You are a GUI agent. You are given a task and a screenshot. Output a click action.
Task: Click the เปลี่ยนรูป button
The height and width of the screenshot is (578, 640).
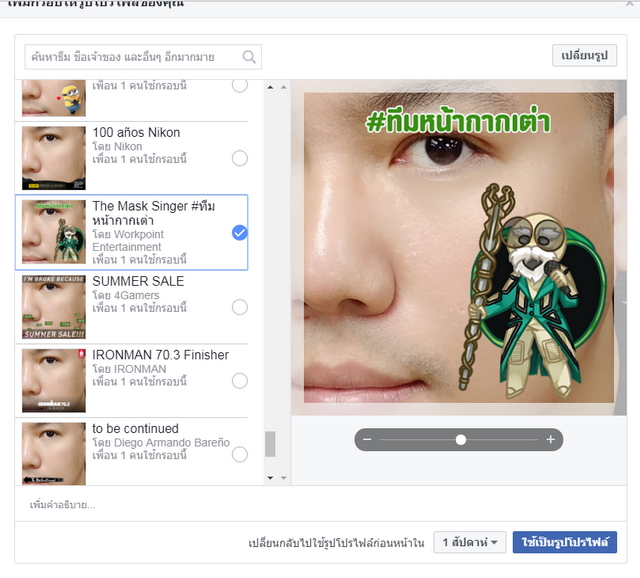584,55
